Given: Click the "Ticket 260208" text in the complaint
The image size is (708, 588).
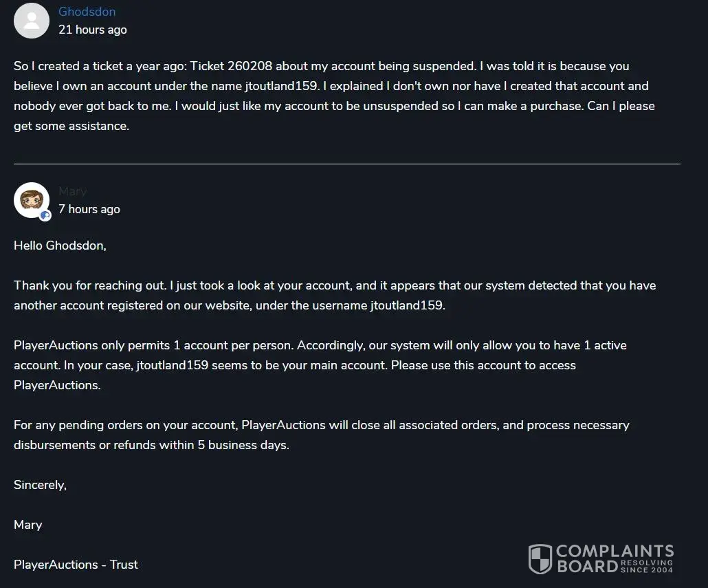Looking at the screenshot, I should point(228,66).
